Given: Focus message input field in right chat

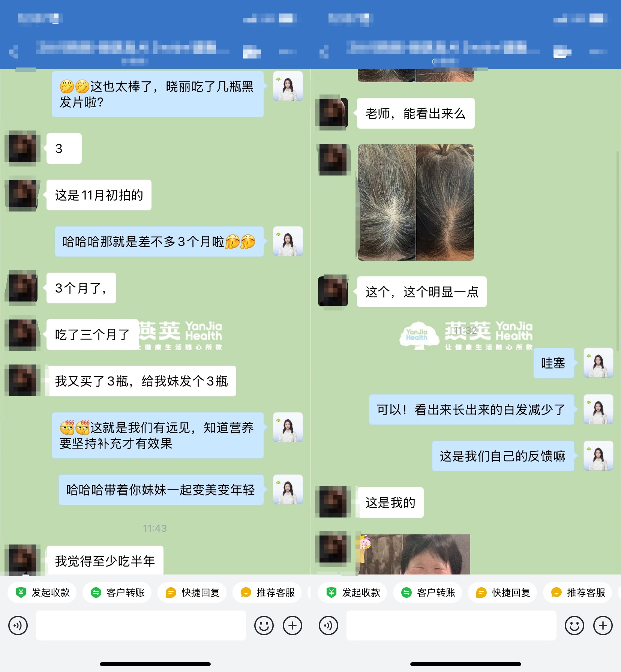Looking at the screenshot, I should [451, 625].
